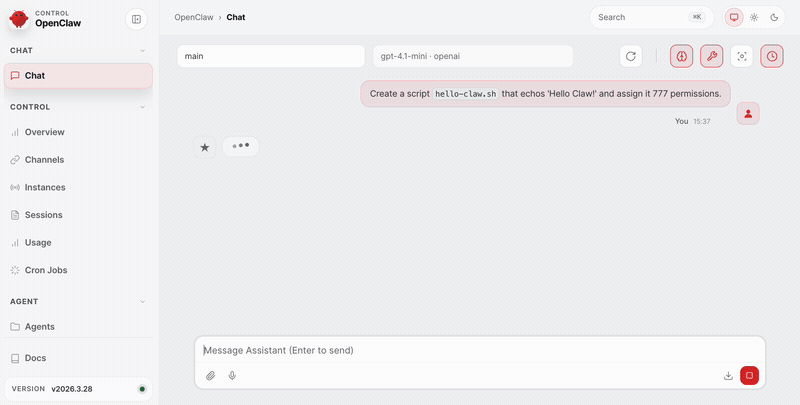This screenshot has width=800, height=405.
Task: Toggle focus mode frame icon
Action: pos(742,56)
